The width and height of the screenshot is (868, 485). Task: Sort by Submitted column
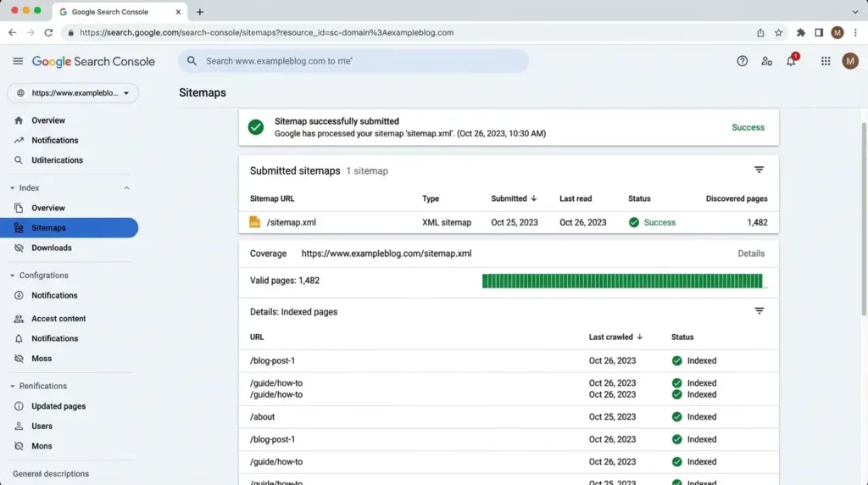[x=514, y=198]
